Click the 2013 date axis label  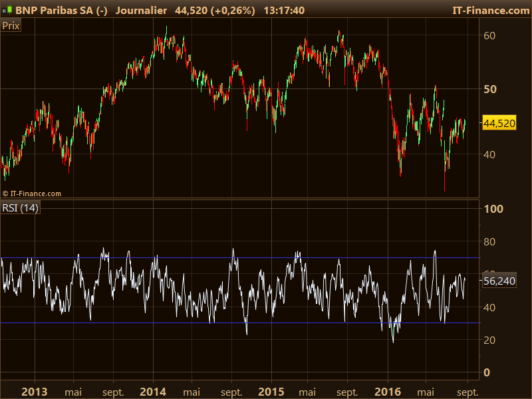coord(35,392)
